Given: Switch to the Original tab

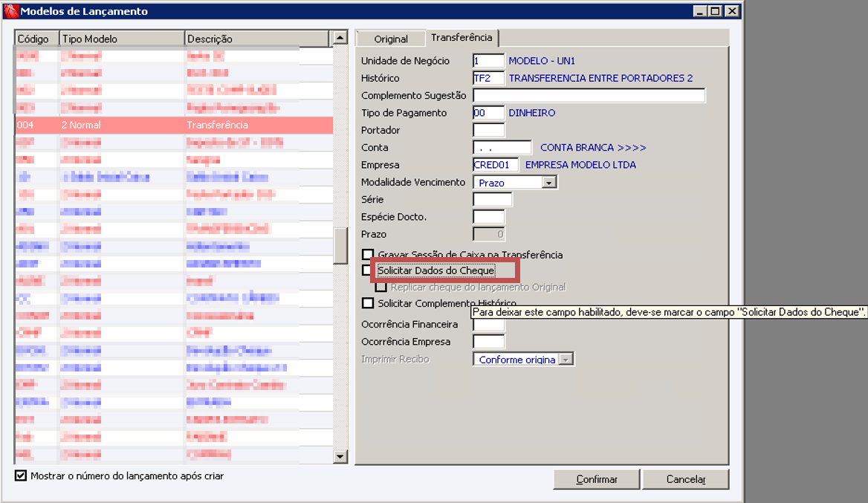Looking at the screenshot, I should click(x=391, y=39).
